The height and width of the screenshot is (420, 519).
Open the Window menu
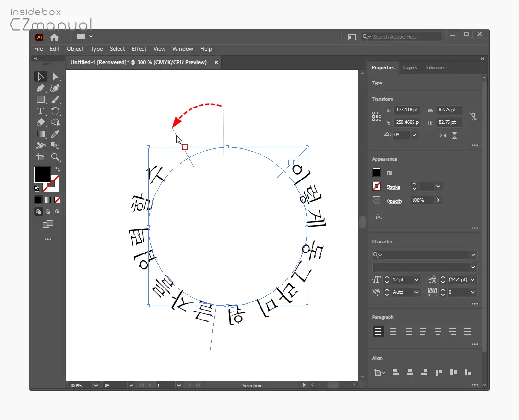point(183,49)
